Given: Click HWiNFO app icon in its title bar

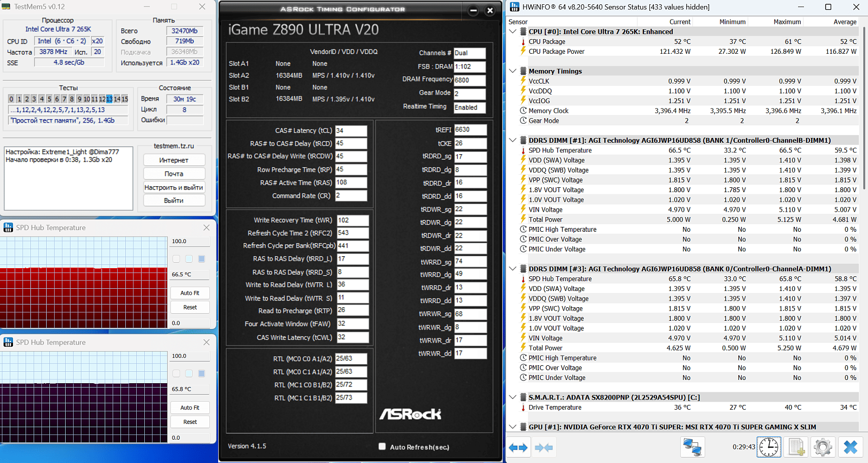Looking at the screenshot, I should [x=514, y=7].
